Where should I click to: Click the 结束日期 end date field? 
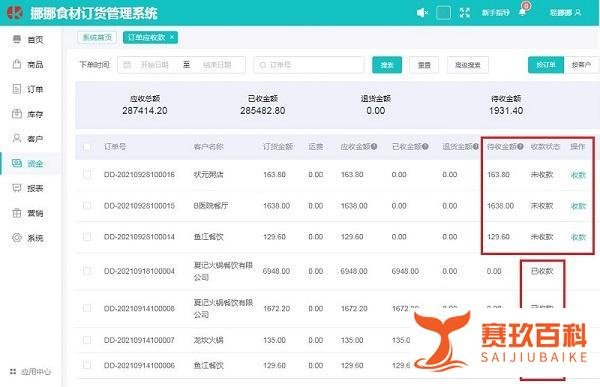tap(217, 65)
